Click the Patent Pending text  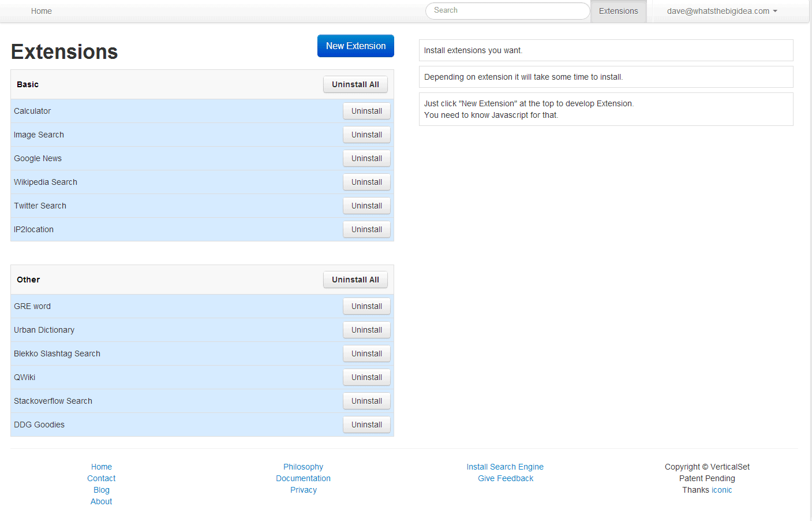(x=707, y=478)
